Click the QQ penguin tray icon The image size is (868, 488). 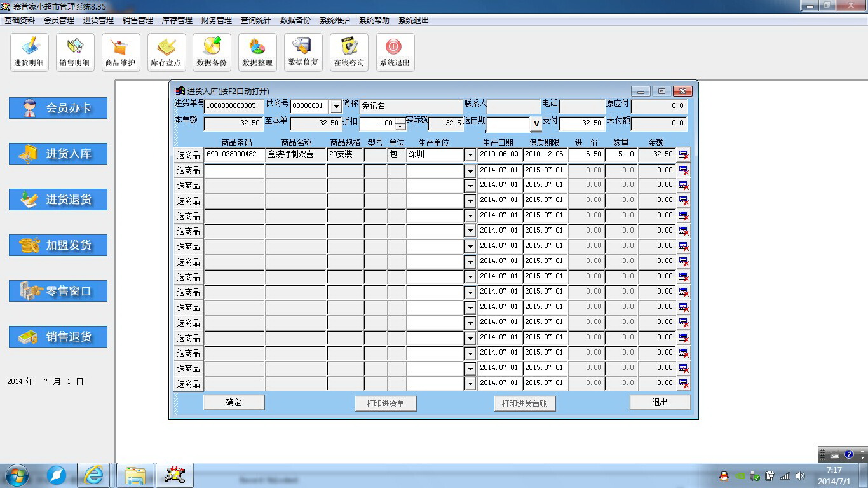[x=723, y=476]
